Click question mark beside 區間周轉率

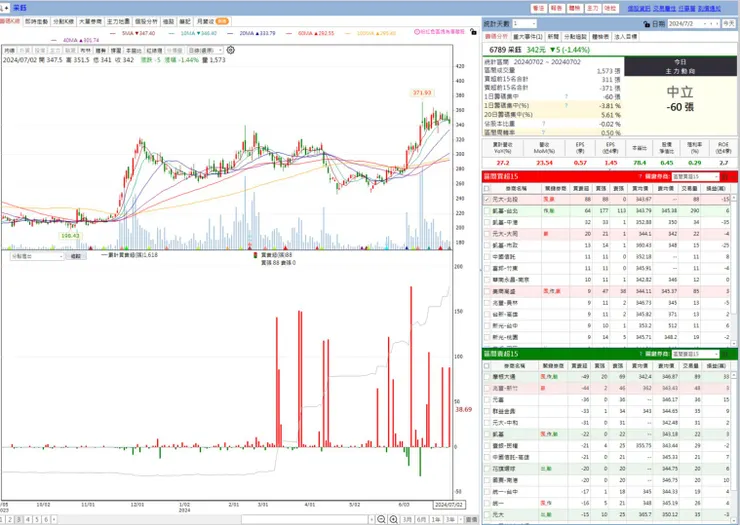544,133
